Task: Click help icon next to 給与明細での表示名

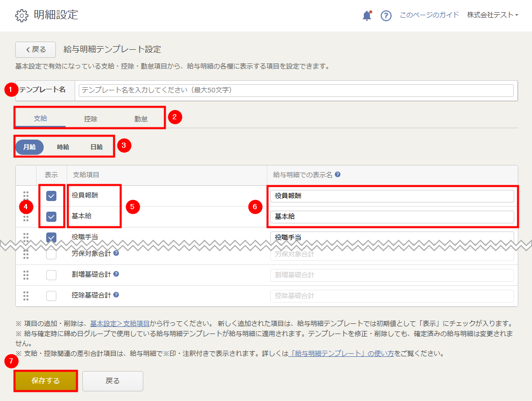Action: coord(338,174)
